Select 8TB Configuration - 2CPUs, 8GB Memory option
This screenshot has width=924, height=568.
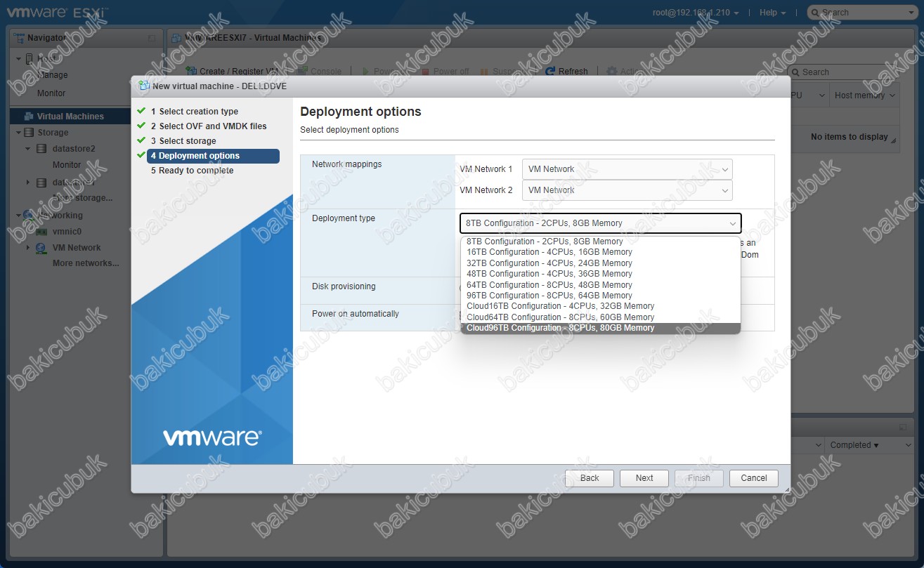[x=601, y=242]
